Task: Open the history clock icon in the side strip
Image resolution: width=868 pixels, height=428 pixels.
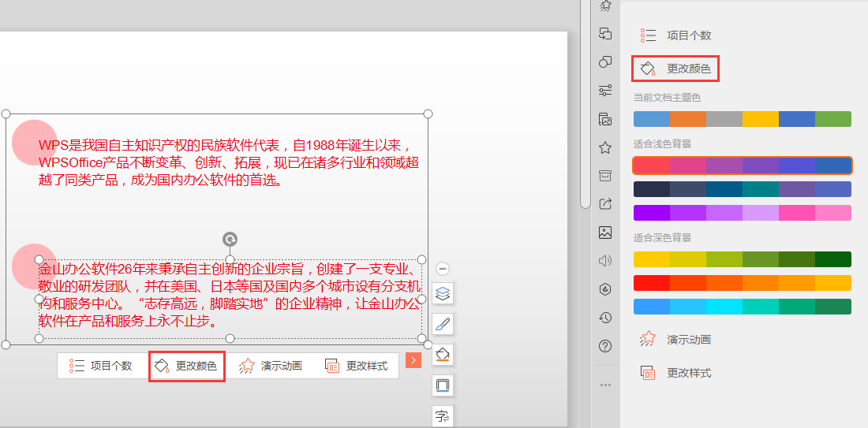Action: [605, 318]
